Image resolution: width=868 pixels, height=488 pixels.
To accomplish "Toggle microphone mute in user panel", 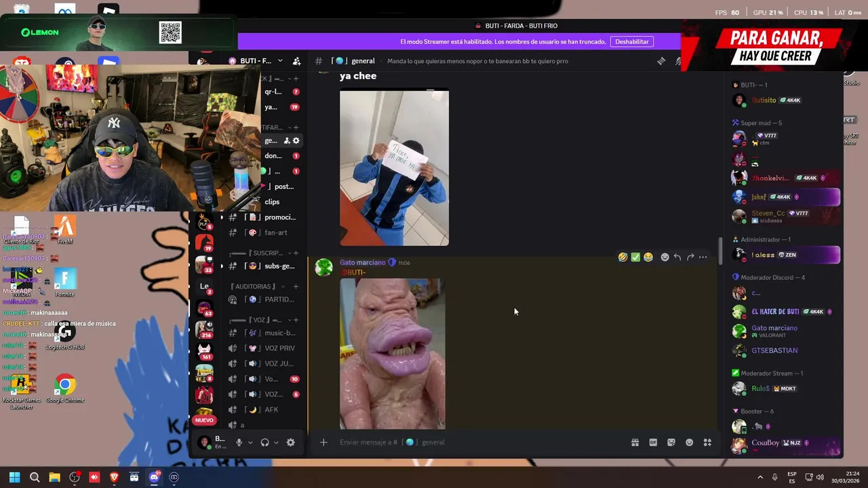I will pyautogui.click(x=239, y=443).
